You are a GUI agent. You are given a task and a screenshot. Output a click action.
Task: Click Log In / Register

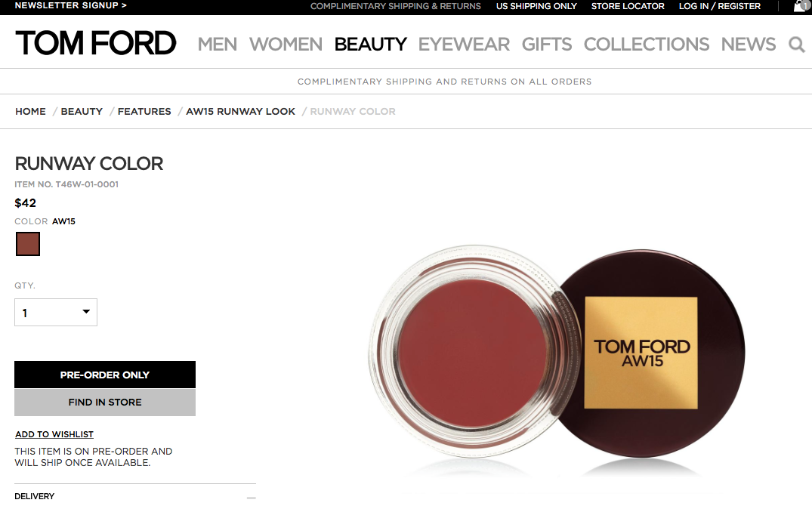point(720,6)
